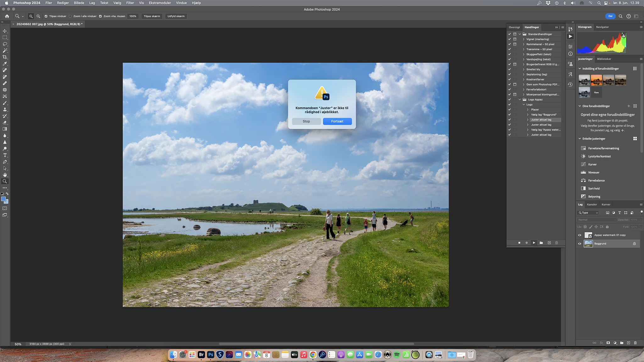Choose the Type tool
The height and width of the screenshot is (362, 644).
tap(5, 155)
